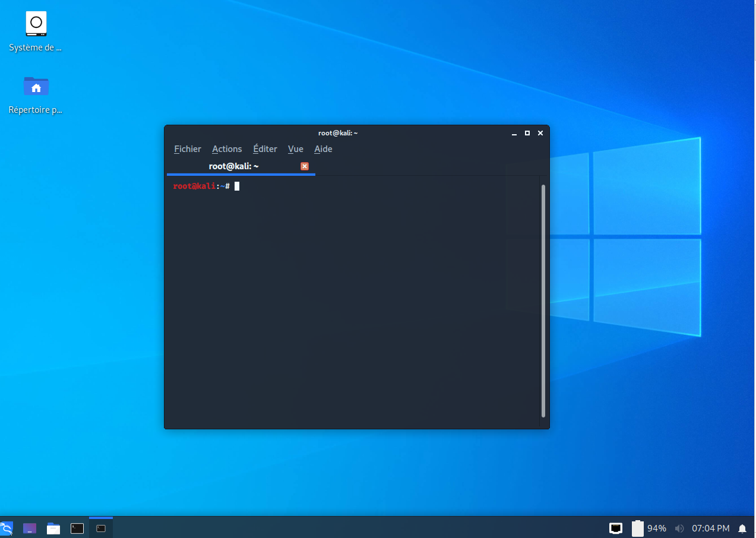Launch terminal emulator from panel launcher
The image size is (756, 538).
point(77,528)
